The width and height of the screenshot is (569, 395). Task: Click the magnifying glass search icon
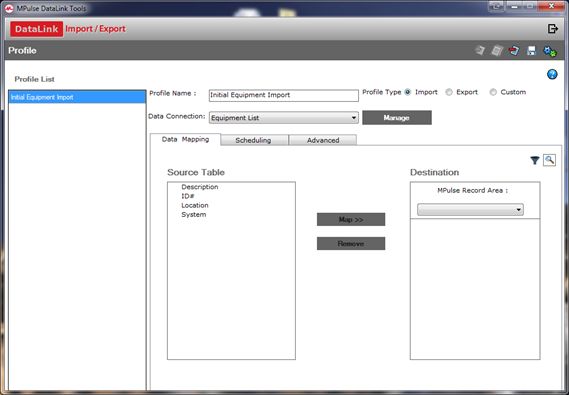[549, 160]
